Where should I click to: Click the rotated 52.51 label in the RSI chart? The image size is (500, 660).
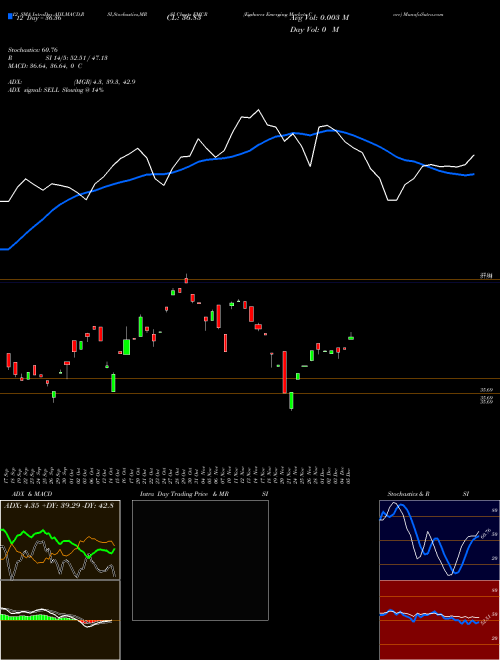tap(485, 619)
